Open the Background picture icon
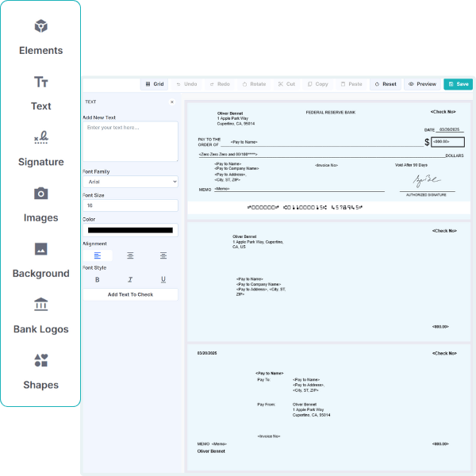The width and height of the screenshot is (476, 476). 41,249
